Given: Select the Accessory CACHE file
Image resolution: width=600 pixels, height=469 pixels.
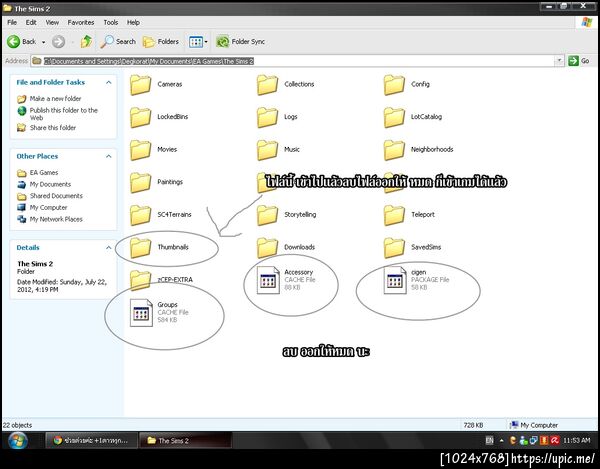Looking at the screenshot, I should click(x=286, y=280).
